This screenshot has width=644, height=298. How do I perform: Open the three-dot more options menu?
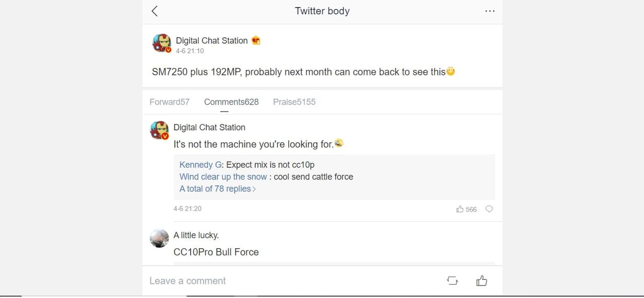[490, 11]
